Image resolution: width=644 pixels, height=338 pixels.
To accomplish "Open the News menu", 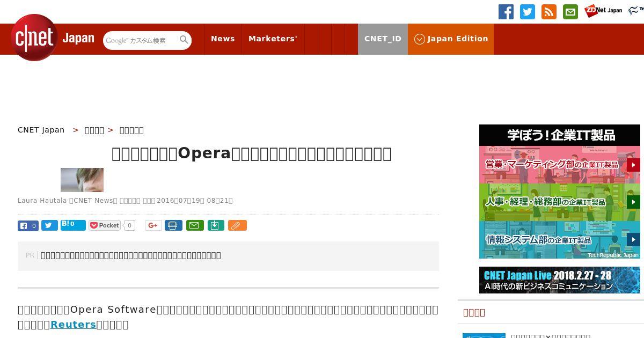I will point(223,39).
